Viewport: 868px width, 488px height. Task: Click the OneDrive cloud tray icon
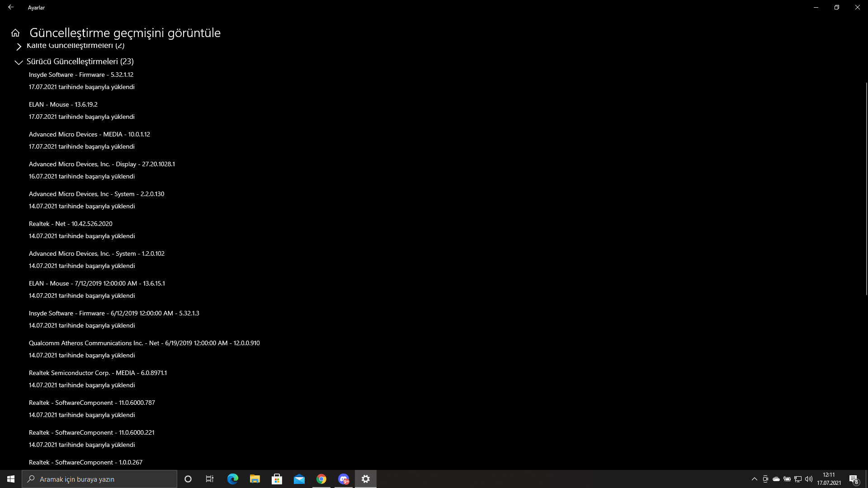pyautogui.click(x=776, y=479)
